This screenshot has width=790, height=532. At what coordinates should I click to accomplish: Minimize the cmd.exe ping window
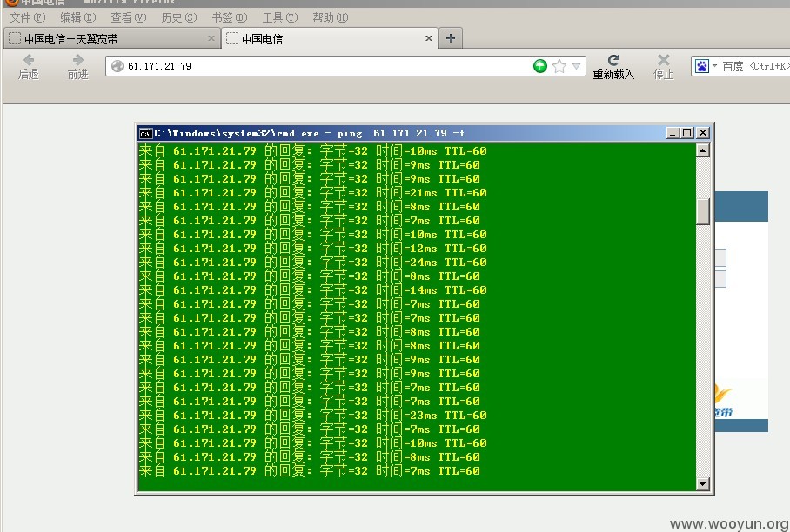pos(673,133)
